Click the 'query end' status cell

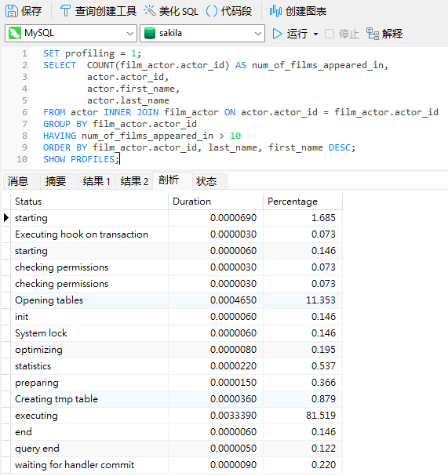pos(89,448)
